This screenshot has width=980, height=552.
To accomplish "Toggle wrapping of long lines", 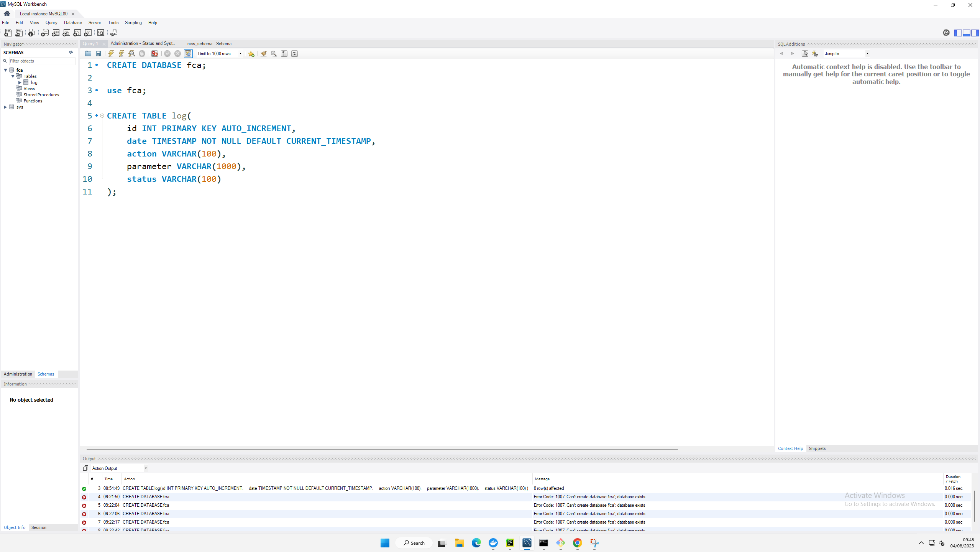I will (x=294, y=54).
